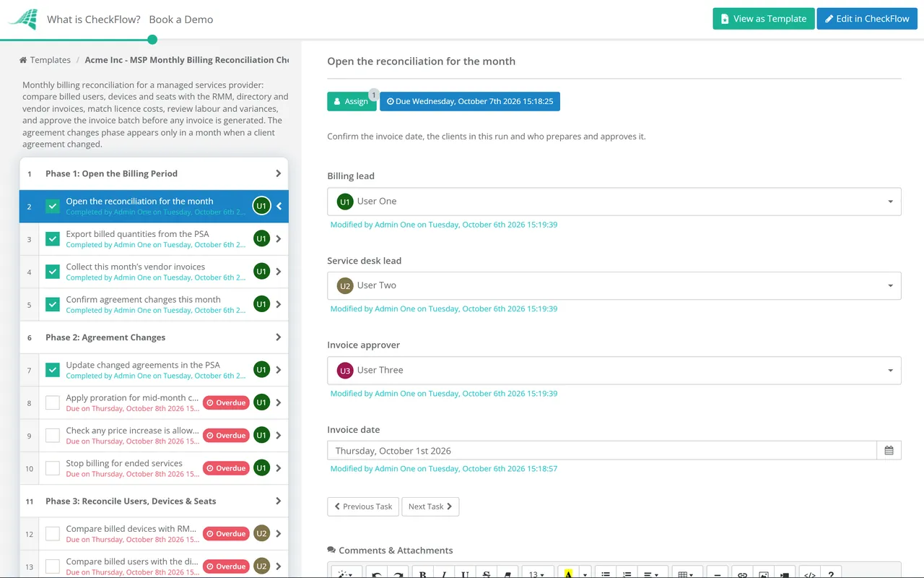Screen dimensions: 924x578
Task: Go to the Next Task
Action: (x=430, y=506)
